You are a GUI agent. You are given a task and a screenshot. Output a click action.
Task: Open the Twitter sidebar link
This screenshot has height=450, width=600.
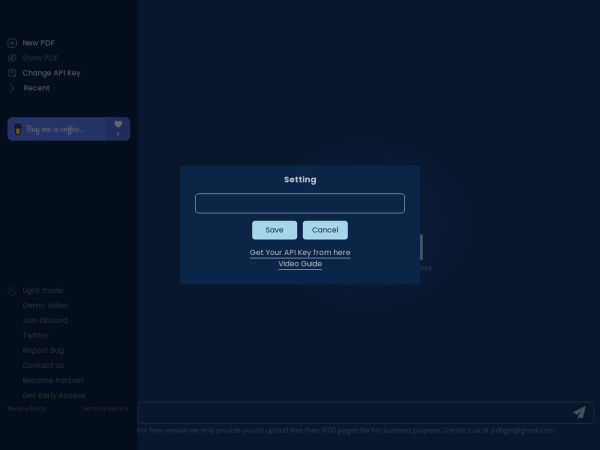[x=36, y=336]
